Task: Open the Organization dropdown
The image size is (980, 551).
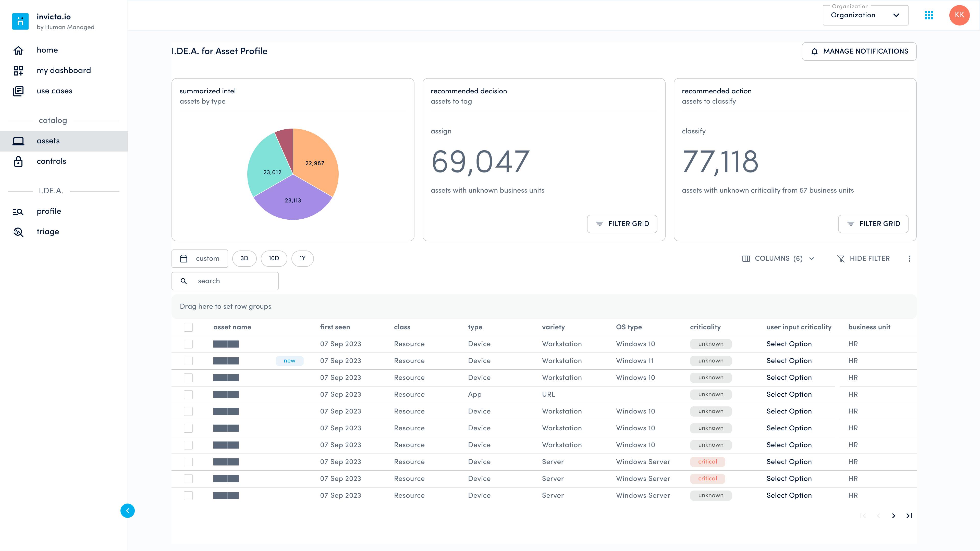Action: 865,15
